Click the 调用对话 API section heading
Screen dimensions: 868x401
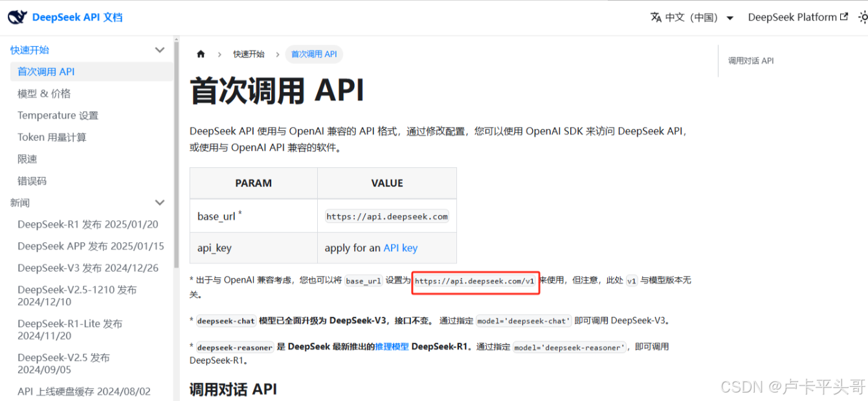(x=233, y=389)
